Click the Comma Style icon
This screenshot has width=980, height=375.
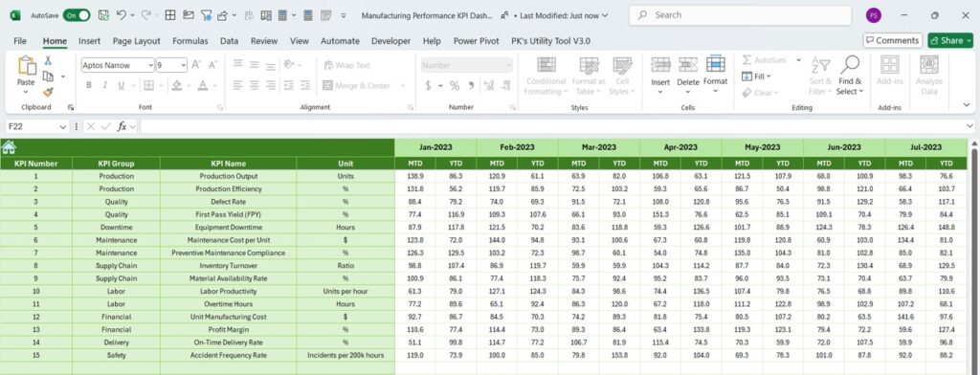[x=471, y=86]
